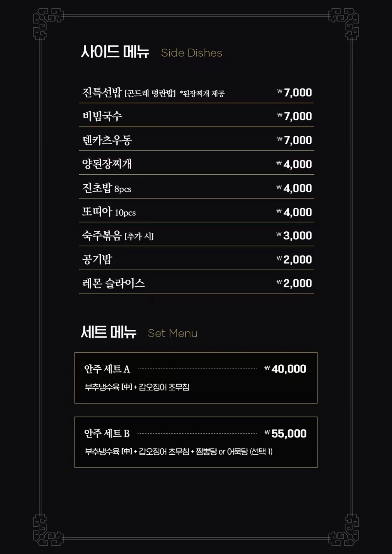Click the bottom-right decorative corner ornament
392x554 pixels.
coord(345,531)
